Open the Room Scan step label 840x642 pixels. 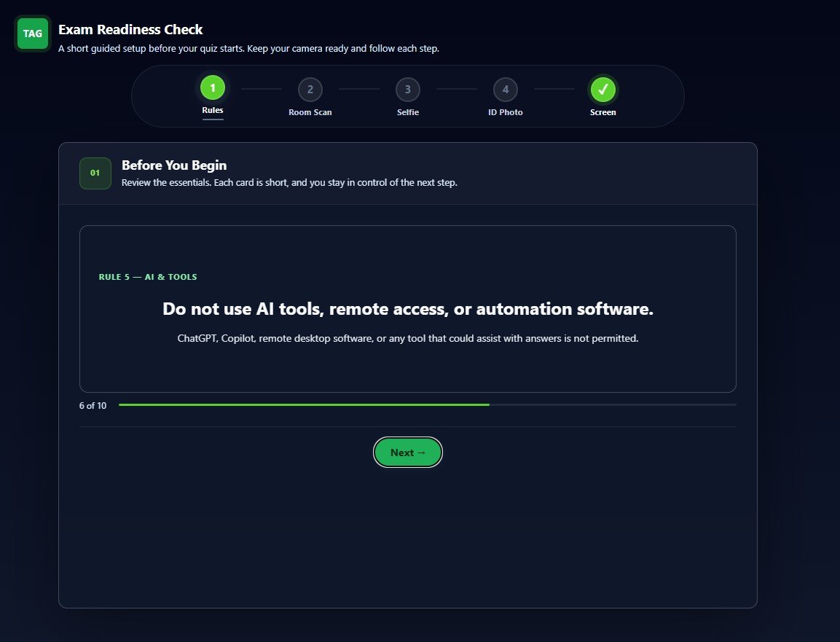click(x=310, y=112)
